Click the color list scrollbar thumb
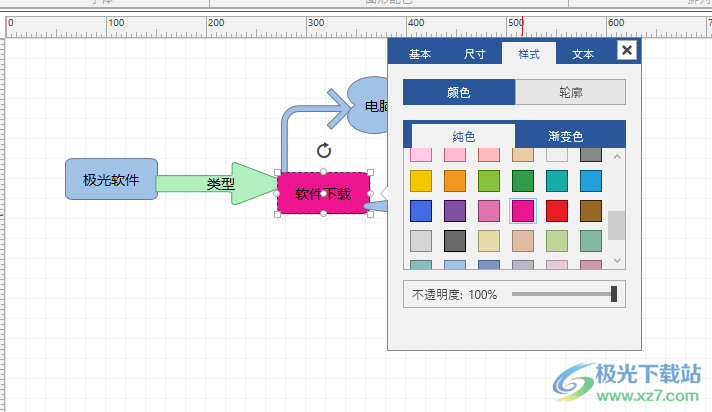The image size is (712, 412). [x=617, y=225]
